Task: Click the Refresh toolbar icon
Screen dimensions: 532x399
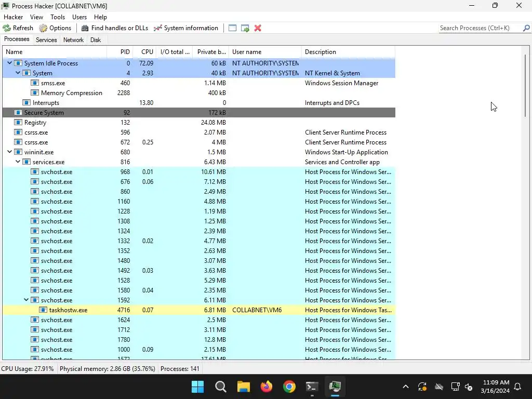Action: [7, 28]
